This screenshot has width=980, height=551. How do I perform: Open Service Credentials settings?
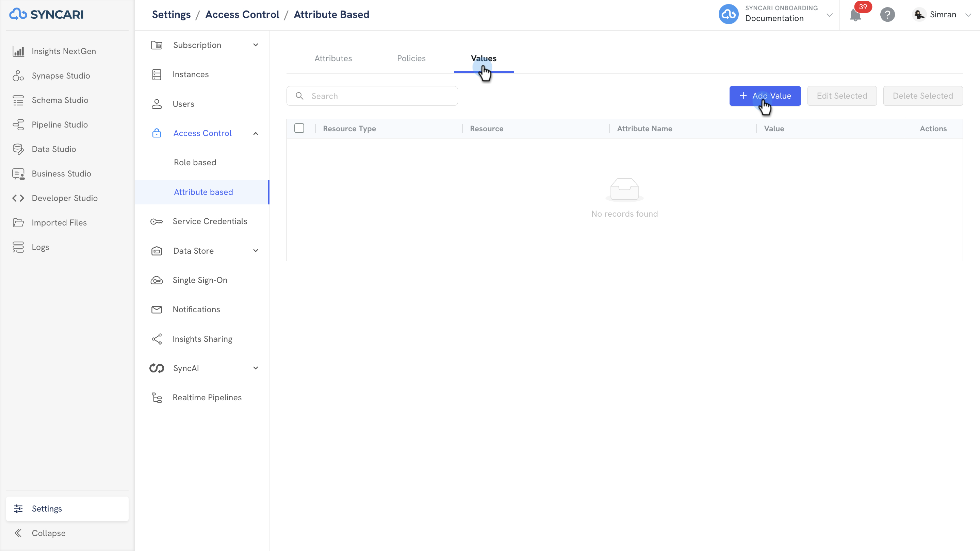coord(210,222)
